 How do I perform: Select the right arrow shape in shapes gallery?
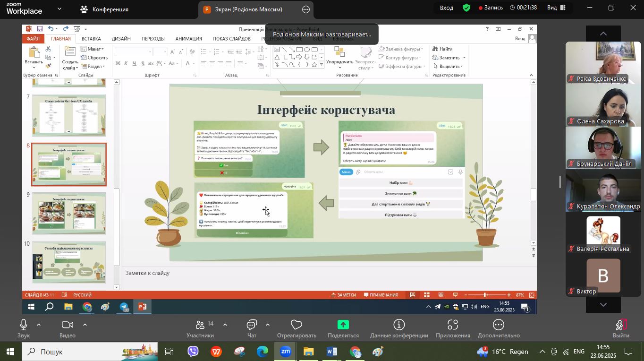[299, 57]
